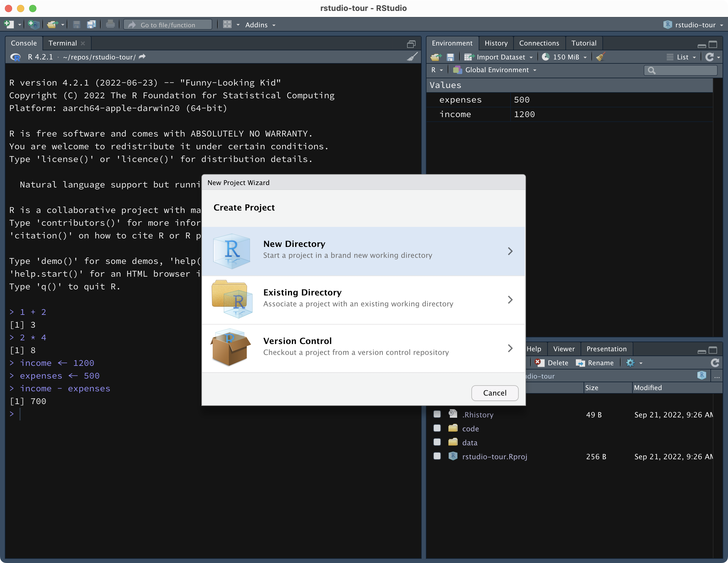Image resolution: width=728 pixels, height=563 pixels.
Task: Click the Create a Project toolbar icon
Action: click(34, 25)
